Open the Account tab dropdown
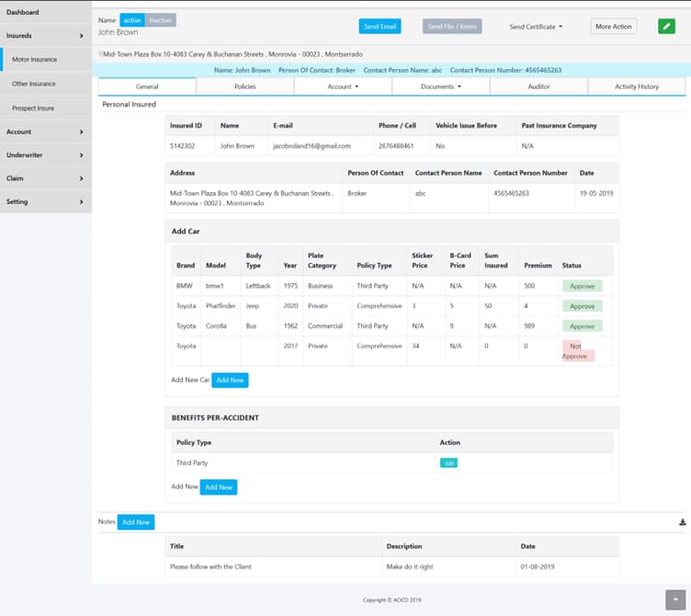691x616 pixels. pos(343,86)
